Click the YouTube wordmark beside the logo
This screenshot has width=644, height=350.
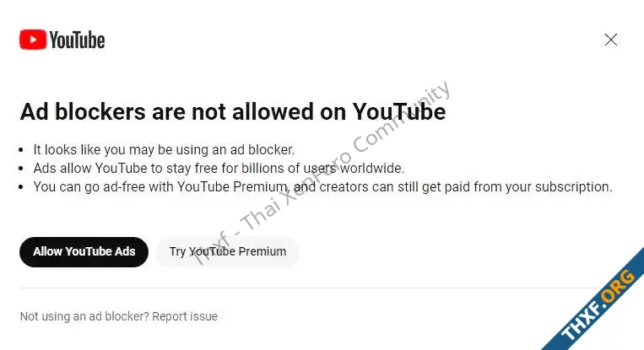[77, 40]
